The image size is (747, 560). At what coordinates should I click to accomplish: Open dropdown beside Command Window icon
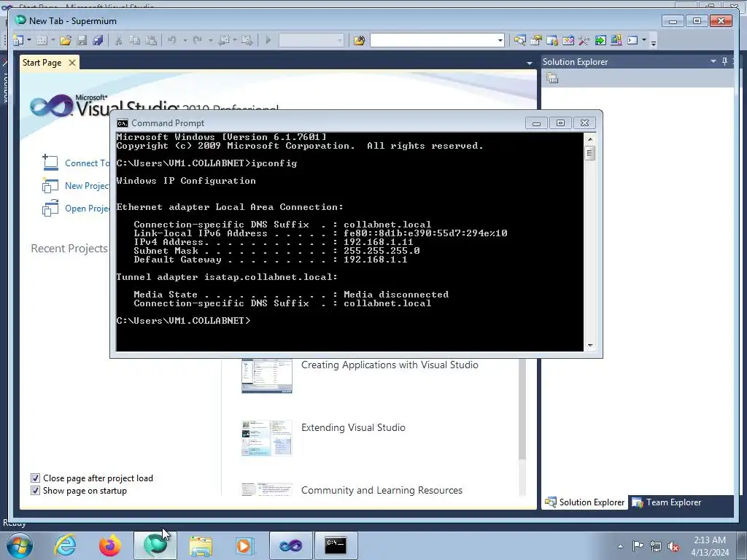point(644,41)
